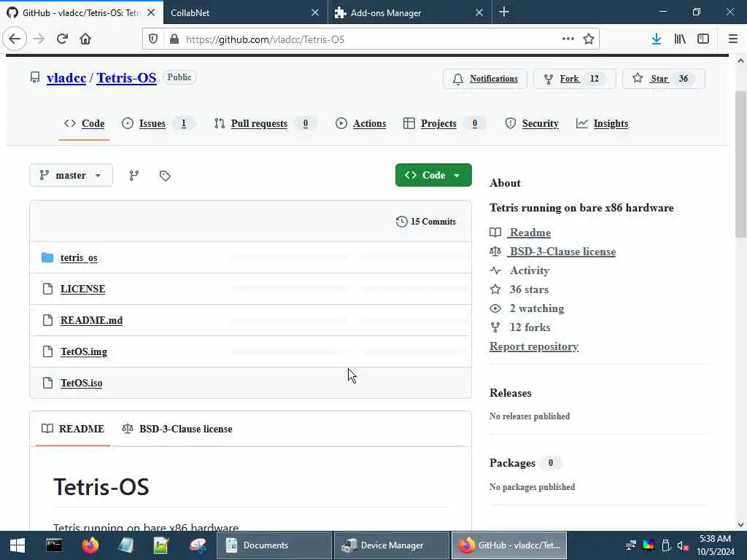Click the browser Back arrow button

click(15, 39)
